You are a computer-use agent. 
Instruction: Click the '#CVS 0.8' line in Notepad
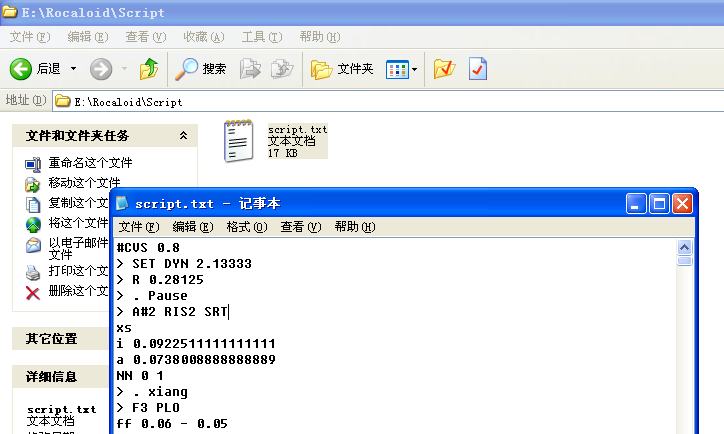(148, 247)
